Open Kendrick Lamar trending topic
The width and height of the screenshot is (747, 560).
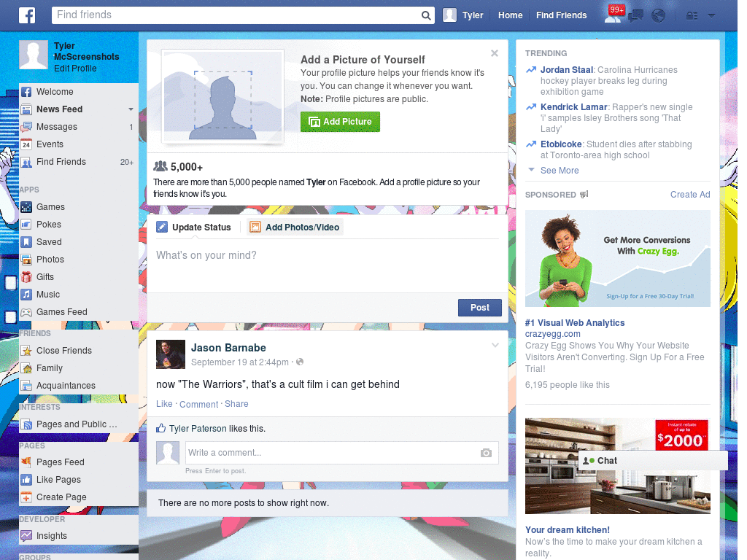(x=573, y=107)
